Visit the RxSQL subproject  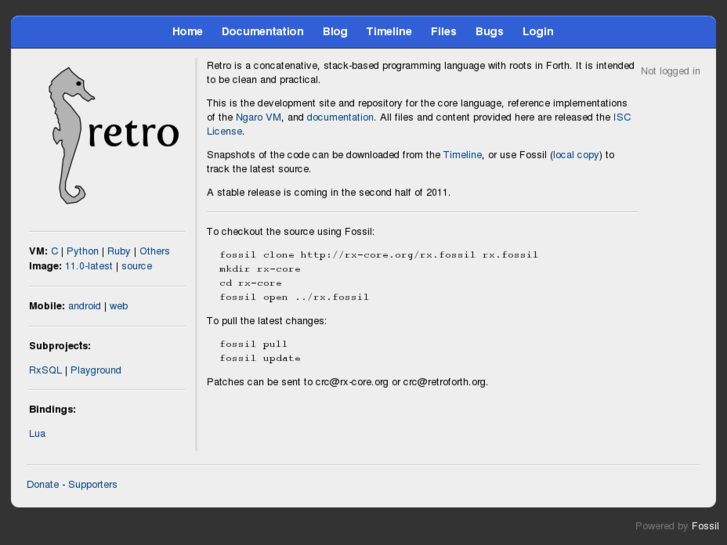[45, 371]
